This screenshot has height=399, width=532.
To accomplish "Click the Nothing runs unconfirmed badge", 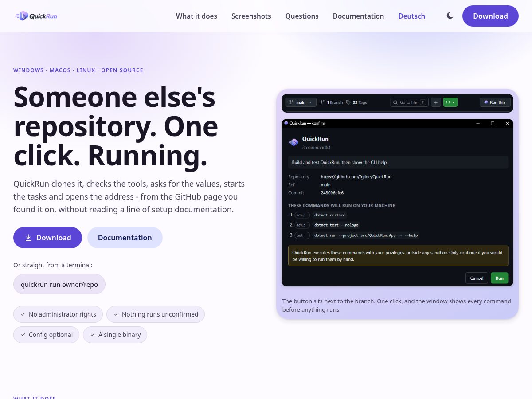I will click(156, 314).
